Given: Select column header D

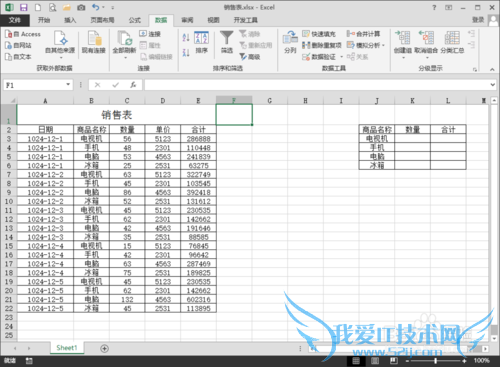Looking at the screenshot, I should point(163,100).
